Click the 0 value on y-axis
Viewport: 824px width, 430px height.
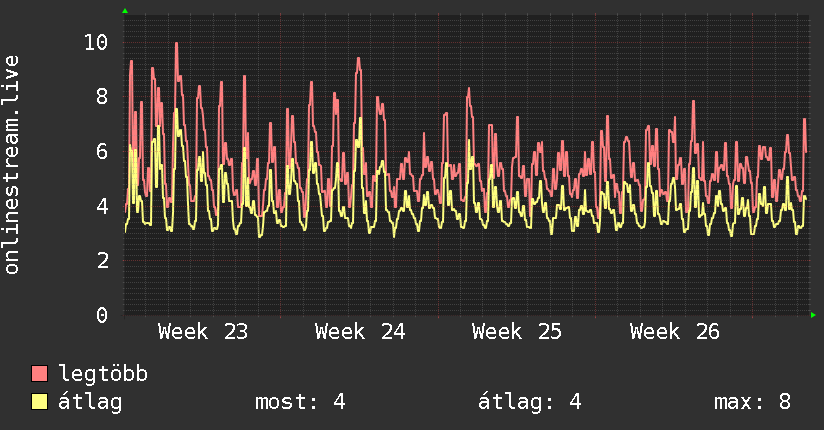click(x=102, y=315)
